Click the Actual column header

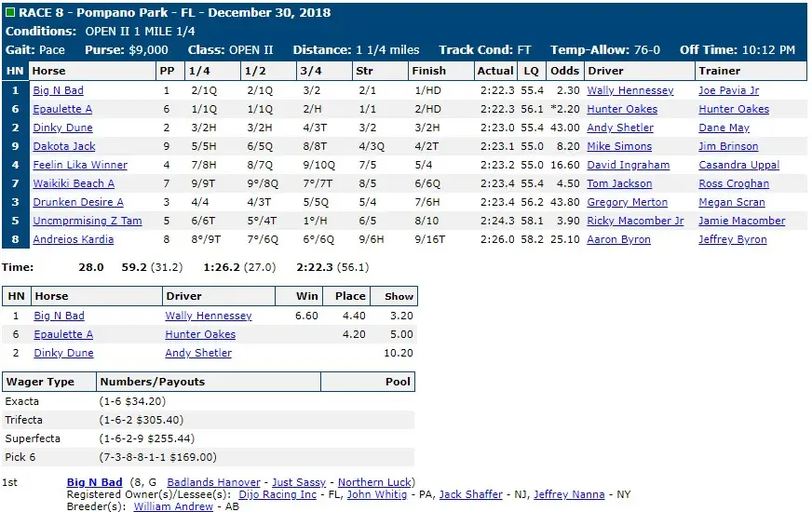(495, 71)
